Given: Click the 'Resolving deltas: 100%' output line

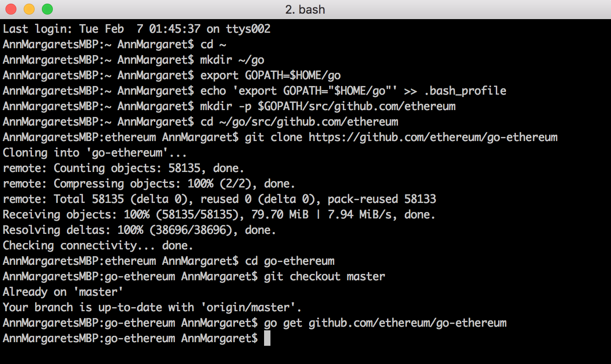Looking at the screenshot, I should (139, 230).
